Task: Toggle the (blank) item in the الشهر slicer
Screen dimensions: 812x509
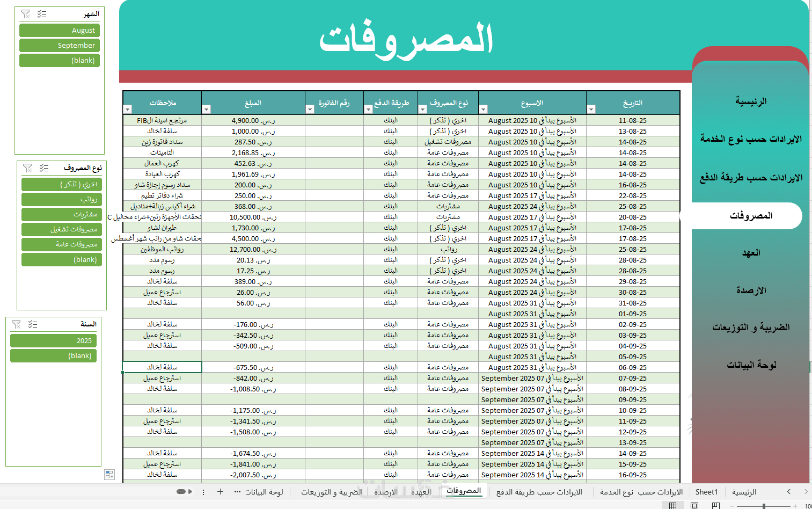Action: (x=60, y=61)
